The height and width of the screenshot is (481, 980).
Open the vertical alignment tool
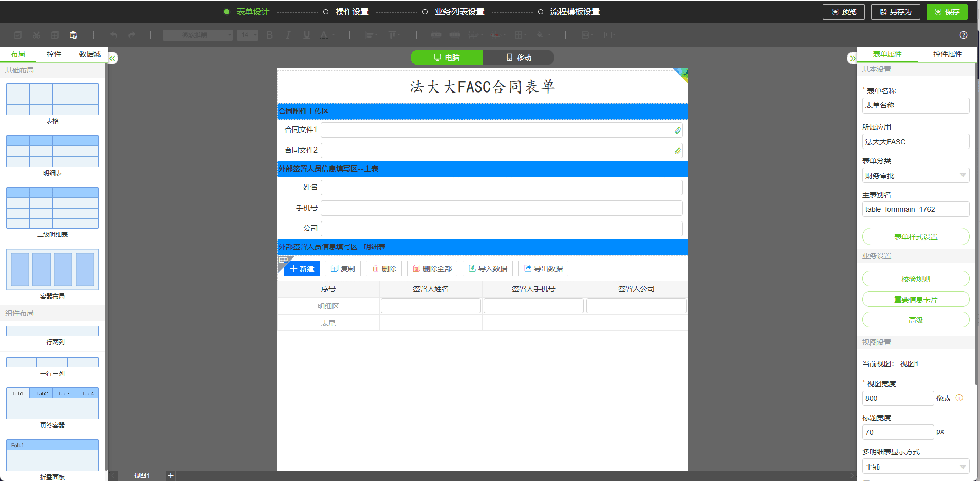click(393, 35)
